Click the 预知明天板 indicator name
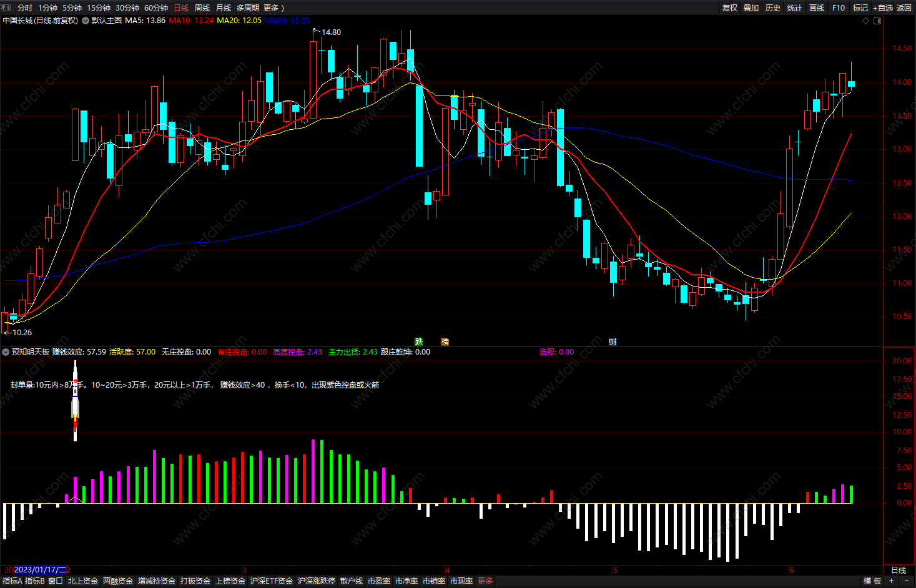Image resolution: width=916 pixels, height=588 pixels. (x=31, y=352)
